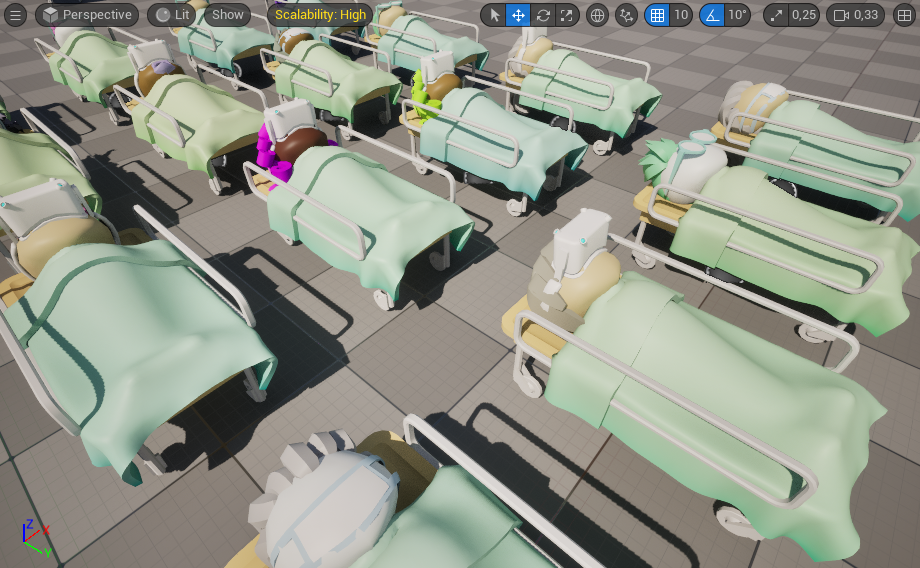Open rotation snap 10° value dropdown
Screen dimensions: 920x568
click(738, 15)
